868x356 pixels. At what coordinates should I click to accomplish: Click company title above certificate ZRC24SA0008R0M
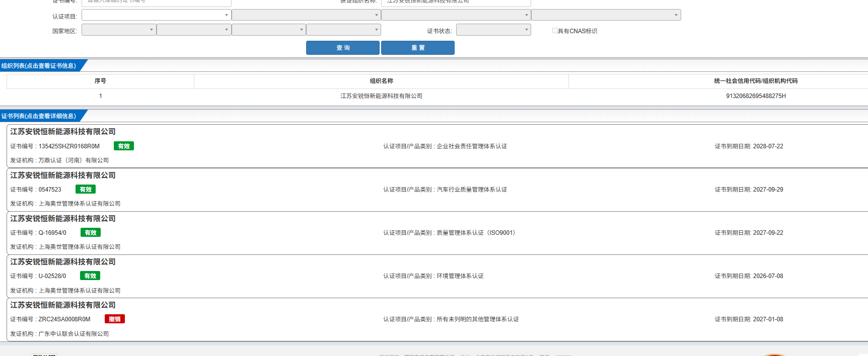(63, 305)
